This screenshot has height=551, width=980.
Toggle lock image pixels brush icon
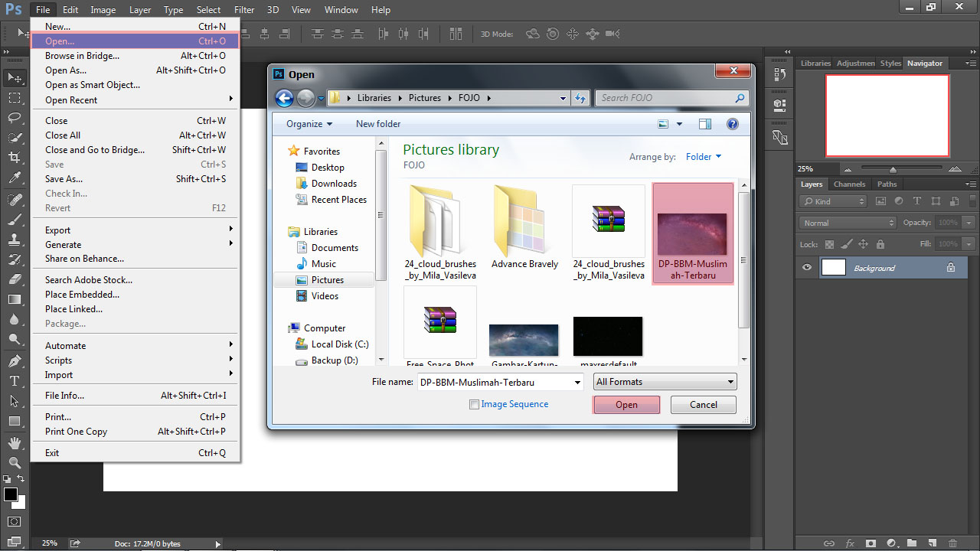846,244
